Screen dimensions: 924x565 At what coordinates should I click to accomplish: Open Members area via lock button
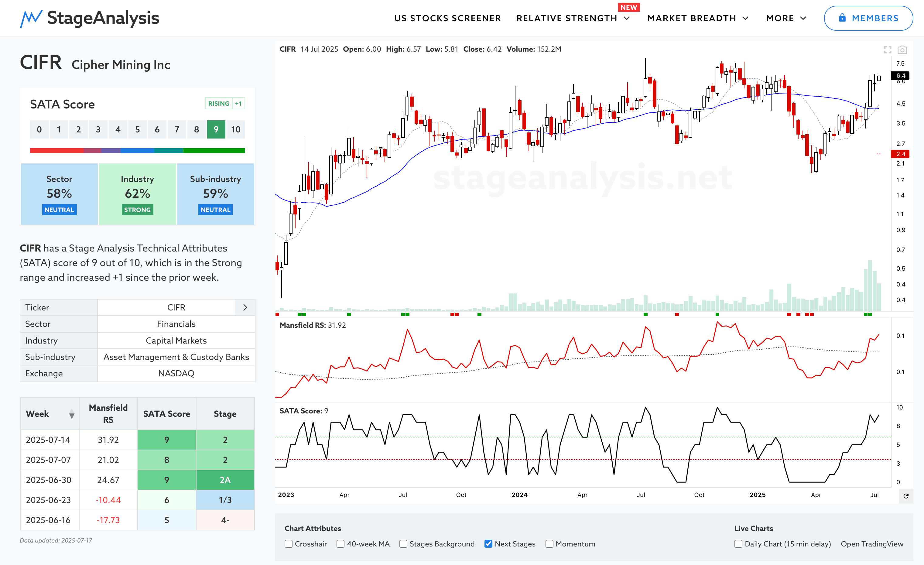tap(868, 18)
